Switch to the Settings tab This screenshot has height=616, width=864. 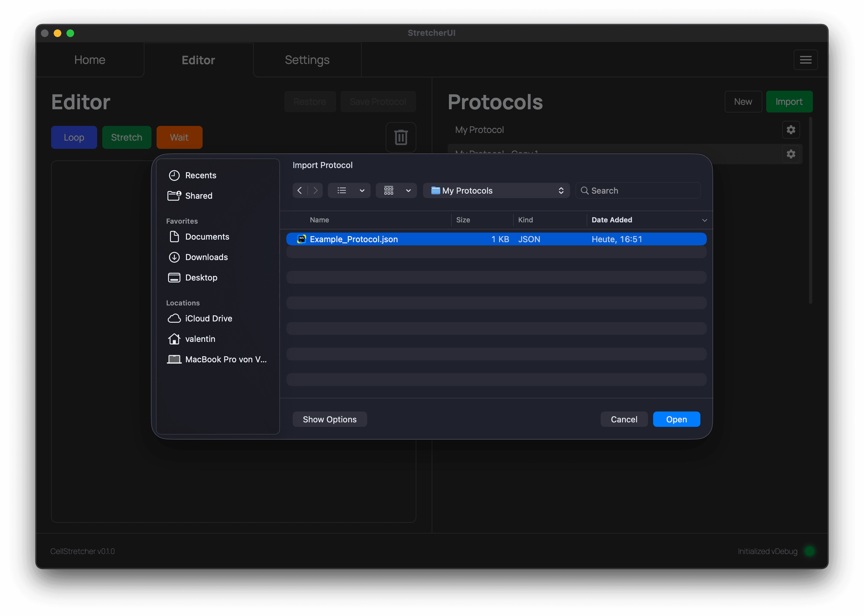(x=307, y=60)
